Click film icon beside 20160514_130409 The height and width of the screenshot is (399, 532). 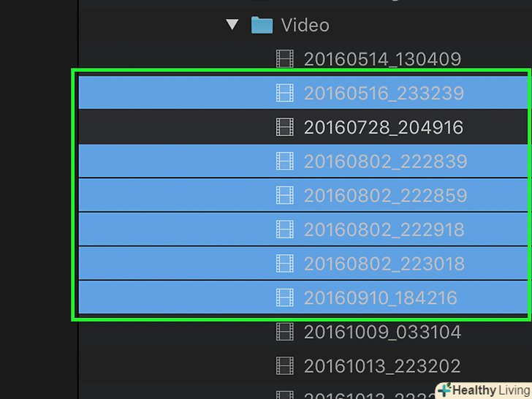(x=285, y=59)
